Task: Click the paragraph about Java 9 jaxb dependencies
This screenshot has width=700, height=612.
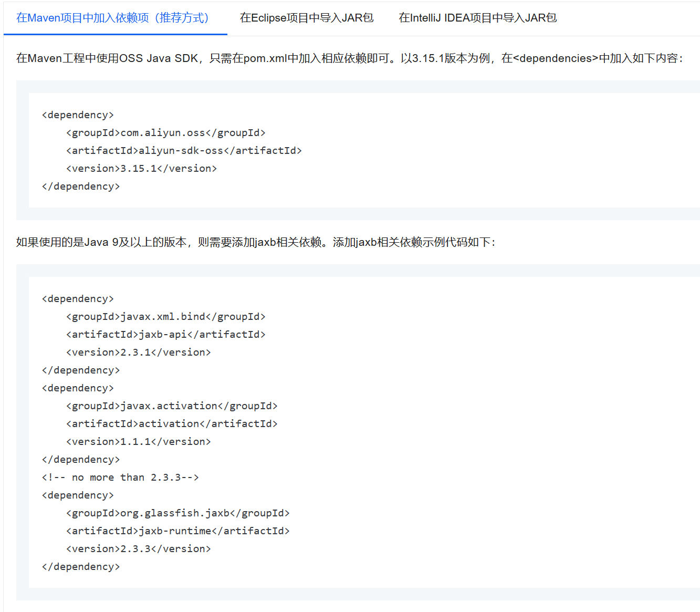Action: [x=256, y=242]
